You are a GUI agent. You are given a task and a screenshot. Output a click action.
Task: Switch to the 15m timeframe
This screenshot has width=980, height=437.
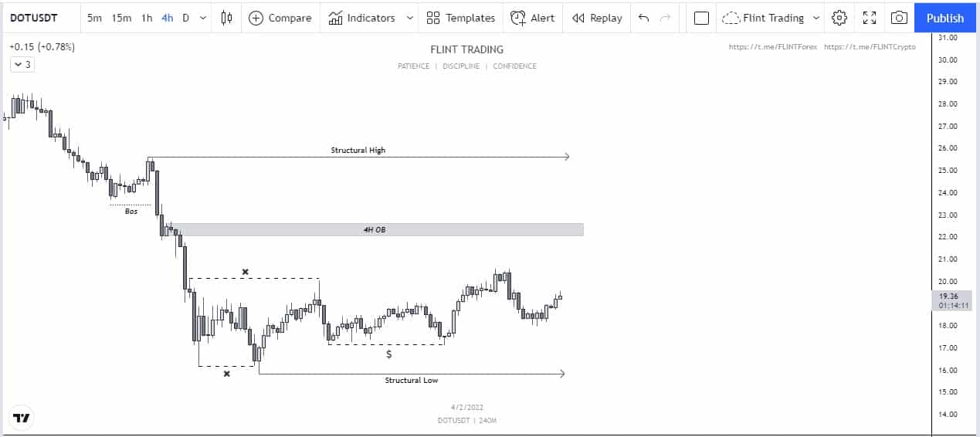[x=121, y=18]
